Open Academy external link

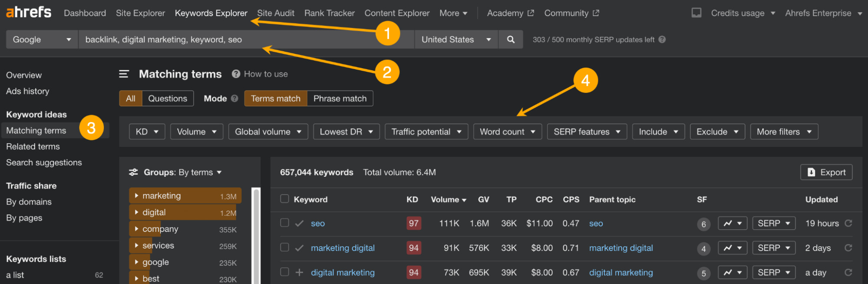pyautogui.click(x=511, y=13)
